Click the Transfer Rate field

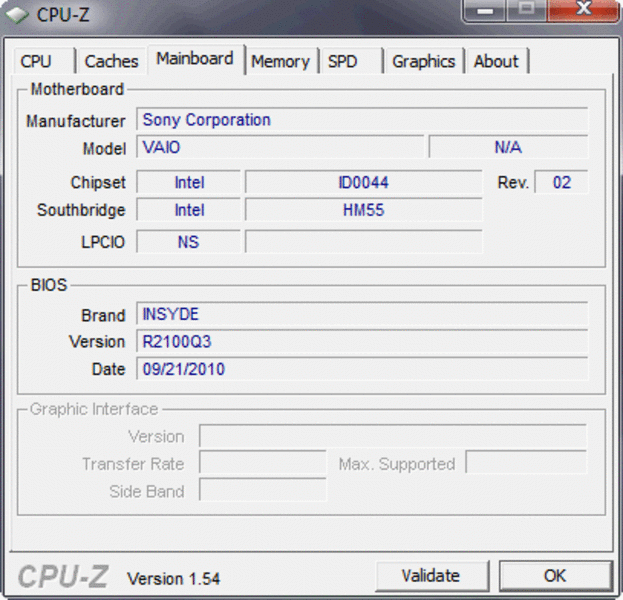263,463
